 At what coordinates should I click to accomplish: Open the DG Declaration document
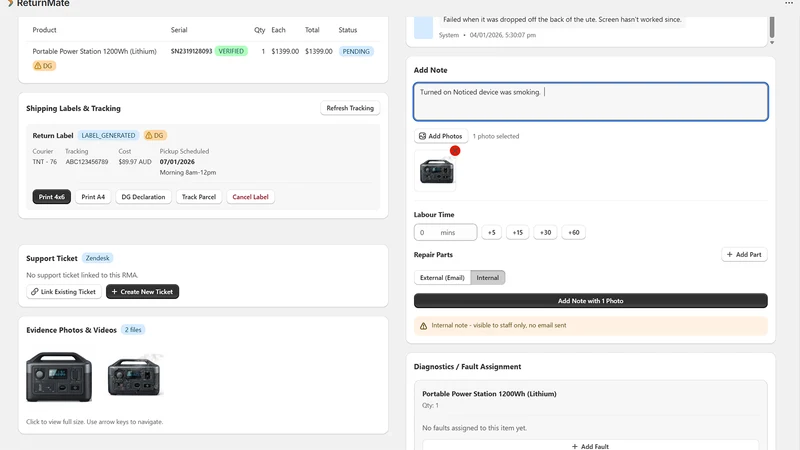coord(143,197)
